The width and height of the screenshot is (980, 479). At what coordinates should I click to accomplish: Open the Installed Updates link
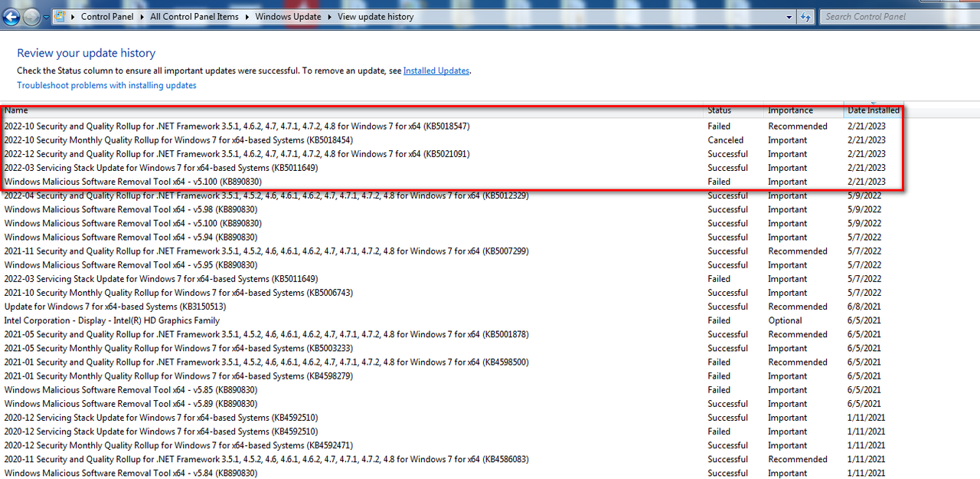(x=436, y=71)
